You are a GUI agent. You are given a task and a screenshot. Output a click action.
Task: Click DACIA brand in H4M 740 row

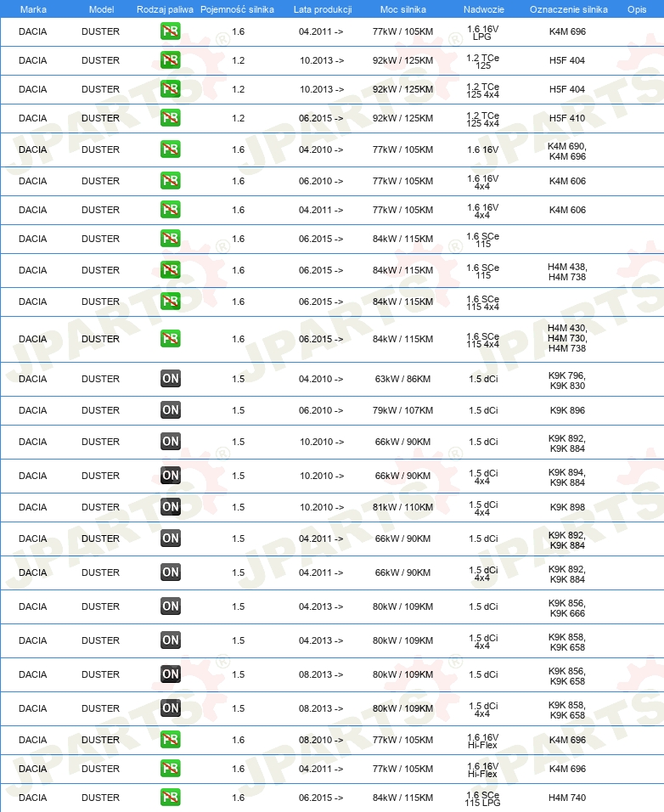(32, 798)
